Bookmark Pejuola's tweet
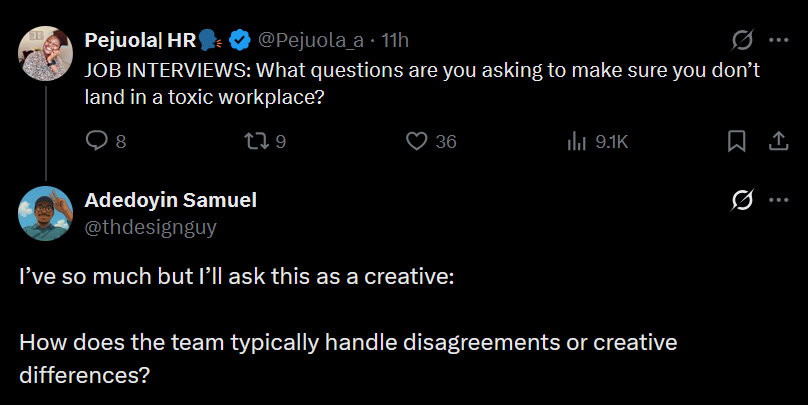 [737, 141]
